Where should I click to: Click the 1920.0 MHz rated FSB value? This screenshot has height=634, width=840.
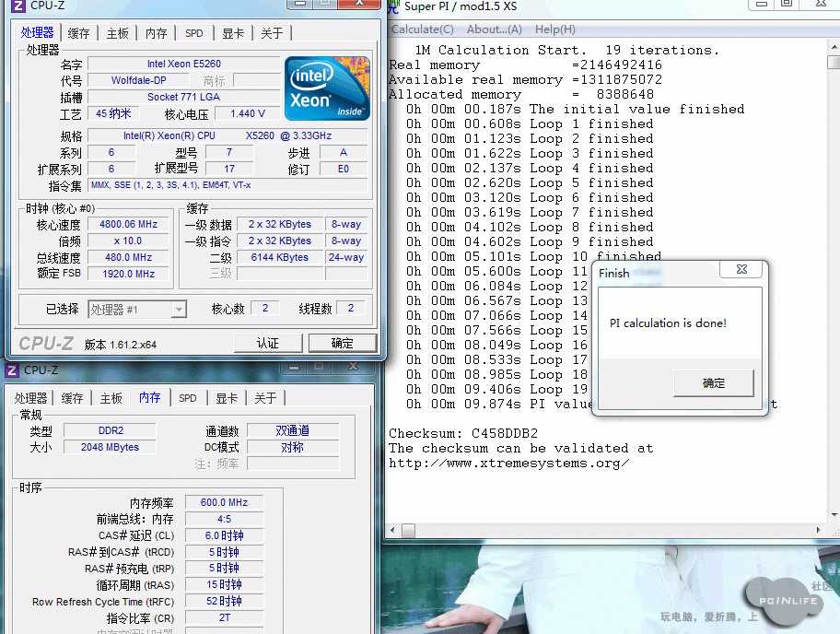pos(129,274)
